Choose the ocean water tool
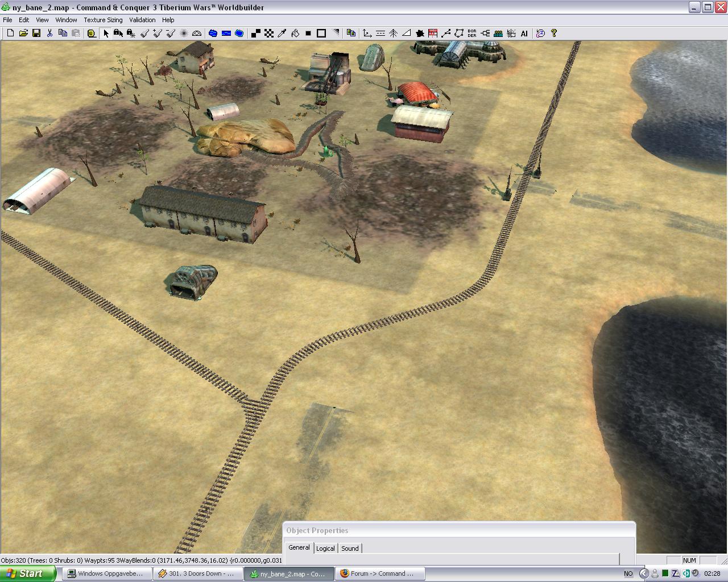The image size is (728, 582). 239,34
